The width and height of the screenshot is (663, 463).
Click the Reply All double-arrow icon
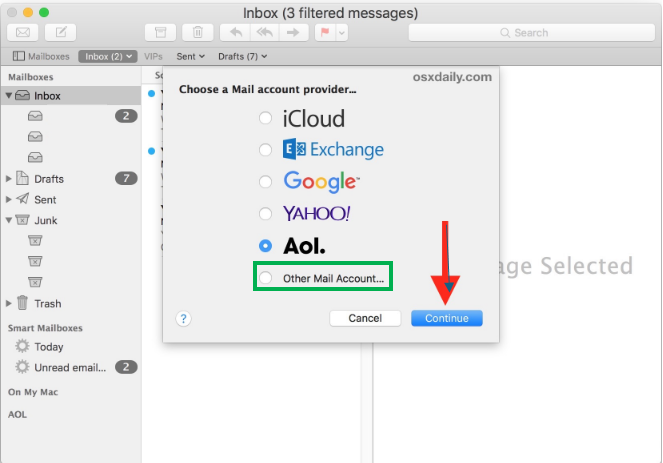[265, 32]
